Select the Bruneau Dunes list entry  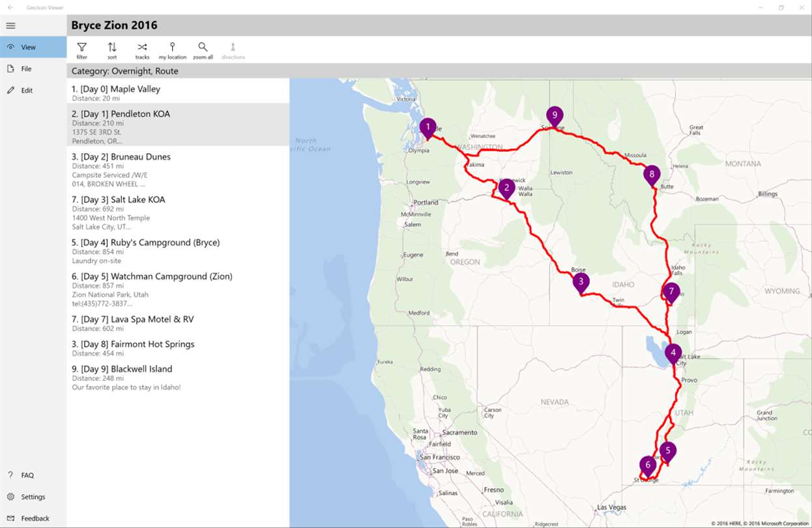point(121,157)
